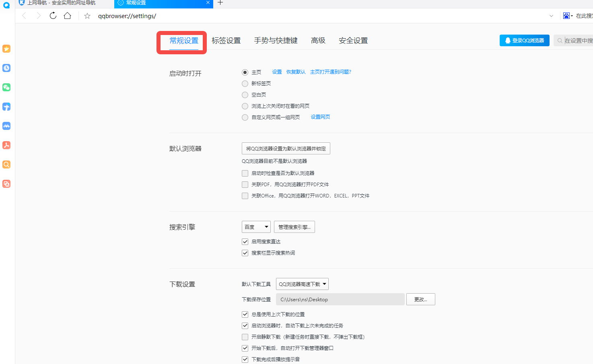Select 空白页 startup option
Screen dimensions: 593x364
tap(245, 95)
